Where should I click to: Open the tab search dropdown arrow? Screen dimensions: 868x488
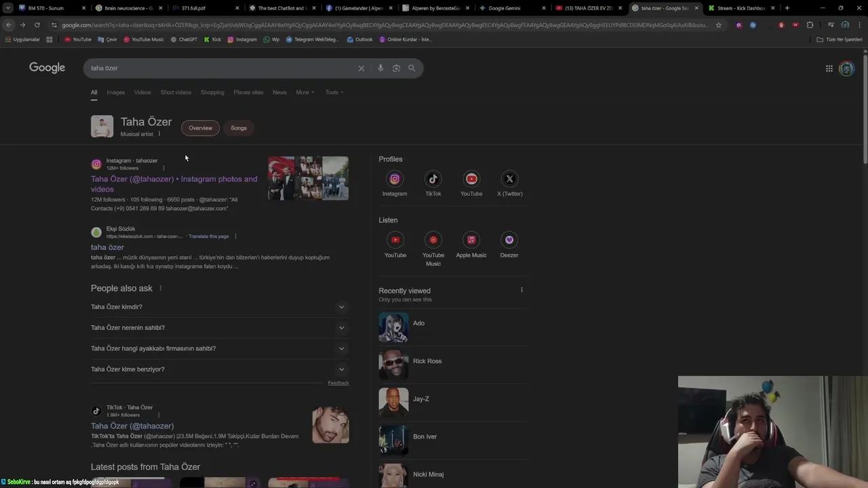[x=8, y=8]
